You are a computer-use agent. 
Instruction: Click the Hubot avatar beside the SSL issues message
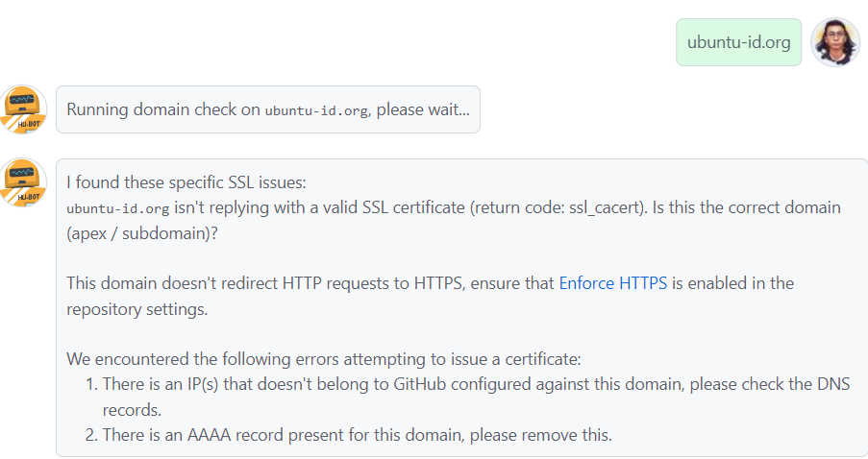coord(23,182)
